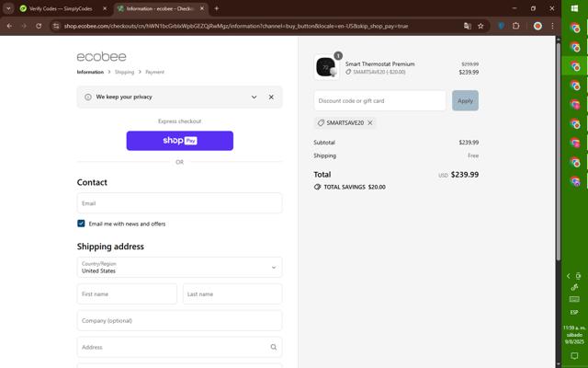Click the Information breadcrumb step
Image resolution: width=588 pixels, height=368 pixels.
[x=90, y=72]
